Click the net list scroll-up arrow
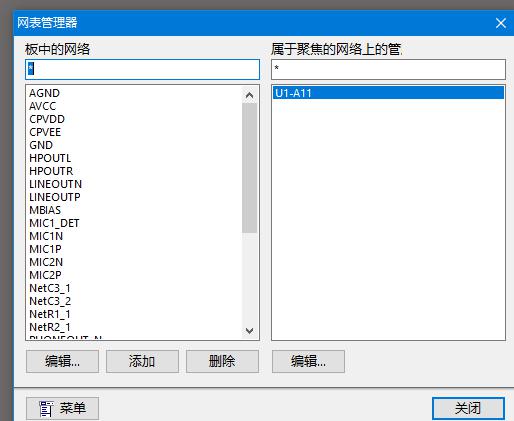This screenshot has height=421, width=514. [x=249, y=96]
